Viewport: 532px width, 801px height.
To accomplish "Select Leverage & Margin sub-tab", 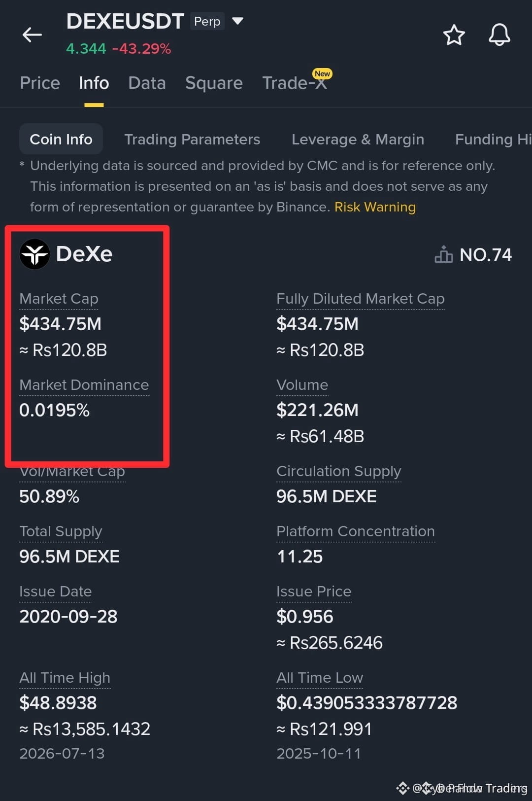I will (x=358, y=139).
